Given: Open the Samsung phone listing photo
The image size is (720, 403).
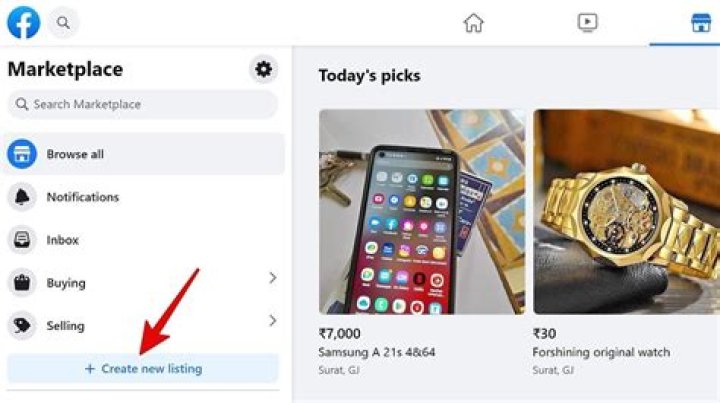Looking at the screenshot, I should [x=421, y=212].
